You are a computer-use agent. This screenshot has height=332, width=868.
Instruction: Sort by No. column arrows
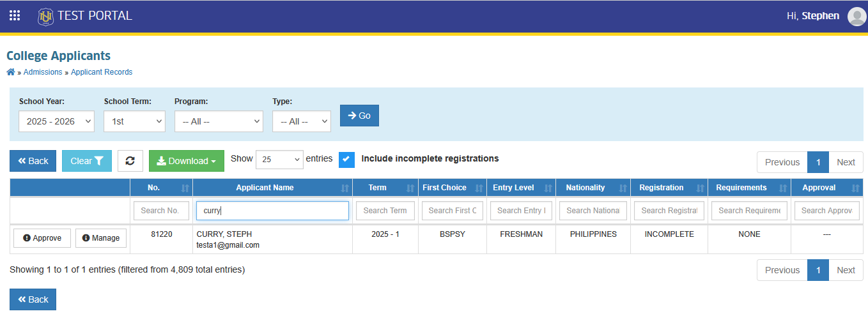coord(185,188)
